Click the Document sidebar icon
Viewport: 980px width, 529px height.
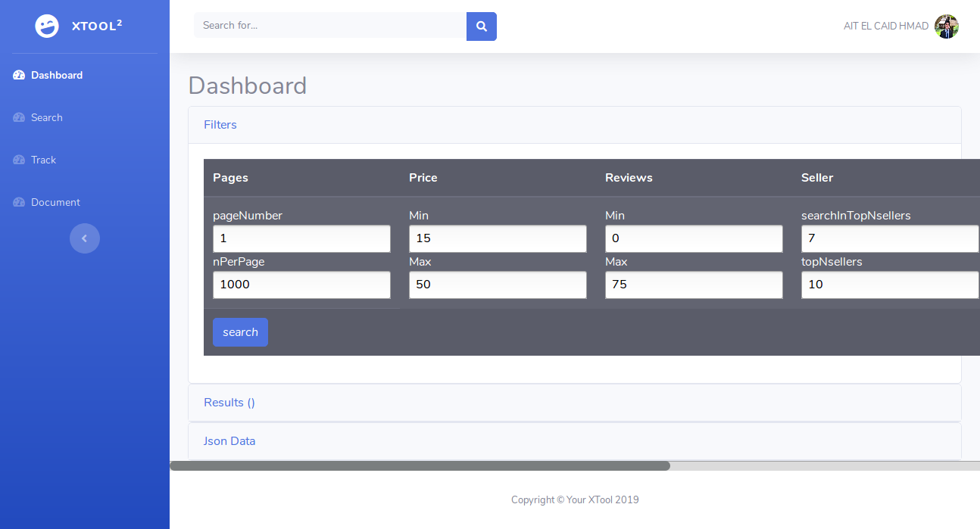[x=20, y=203]
